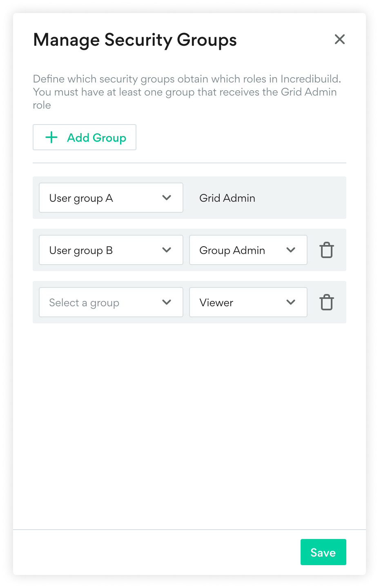
Task: Click the Add Group button label
Action: click(x=96, y=138)
